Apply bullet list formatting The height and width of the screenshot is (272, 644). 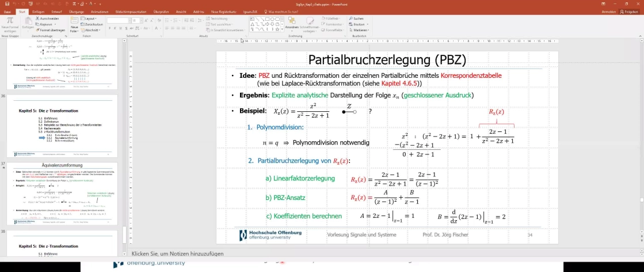(x=166, y=20)
